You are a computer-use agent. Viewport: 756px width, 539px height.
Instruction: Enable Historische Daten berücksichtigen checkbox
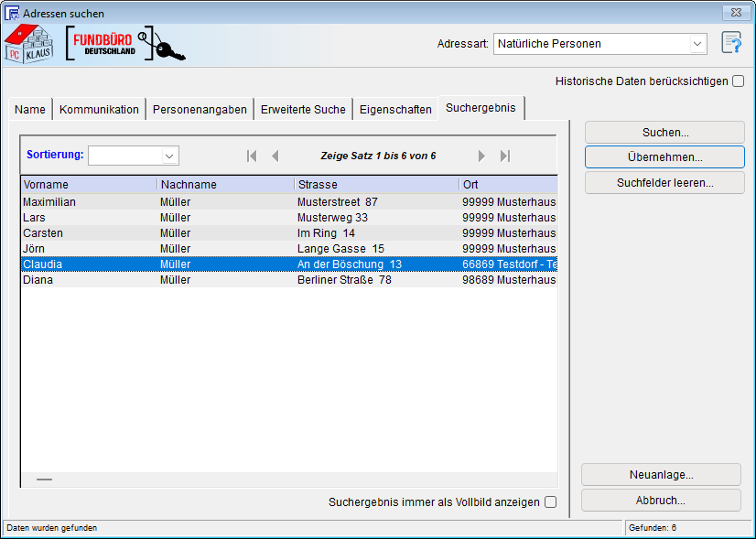(x=738, y=81)
